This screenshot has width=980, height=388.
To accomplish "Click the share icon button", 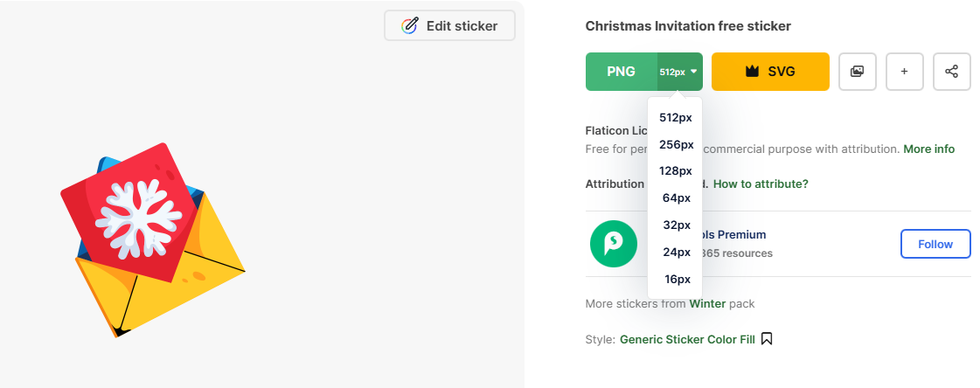I will tap(951, 72).
